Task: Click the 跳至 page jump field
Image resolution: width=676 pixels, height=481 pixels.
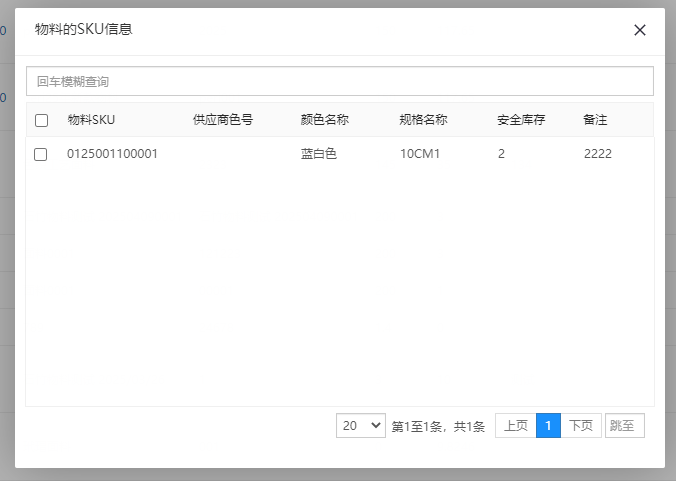Action: pos(624,426)
